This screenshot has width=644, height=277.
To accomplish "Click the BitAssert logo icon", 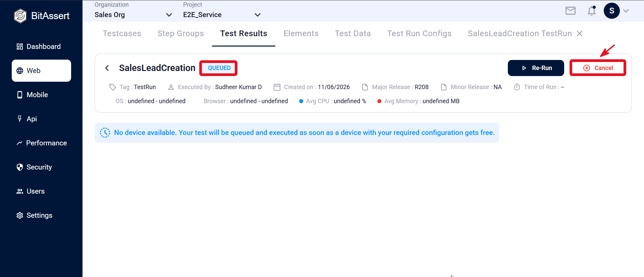I will 20,16.
